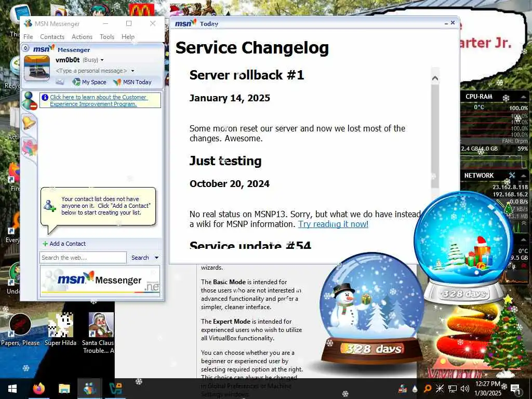532x399 pixels.
Task: Click the MSN Messenger tray icon
Action: pyautogui.click(x=403, y=389)
